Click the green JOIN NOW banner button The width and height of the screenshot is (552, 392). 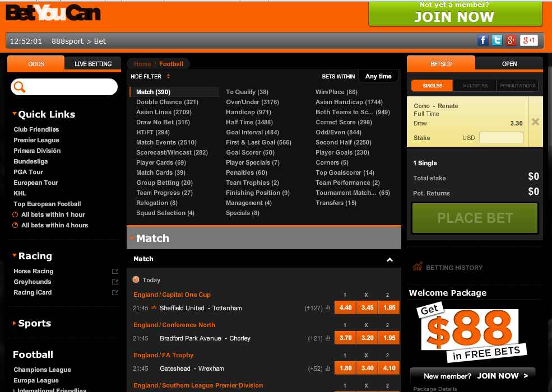[x=455, y=13]
